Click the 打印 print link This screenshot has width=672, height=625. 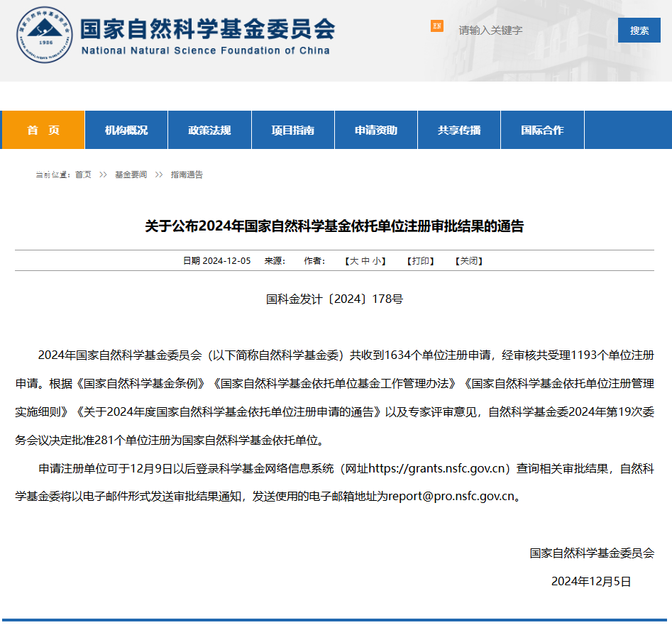pos(420,261)
